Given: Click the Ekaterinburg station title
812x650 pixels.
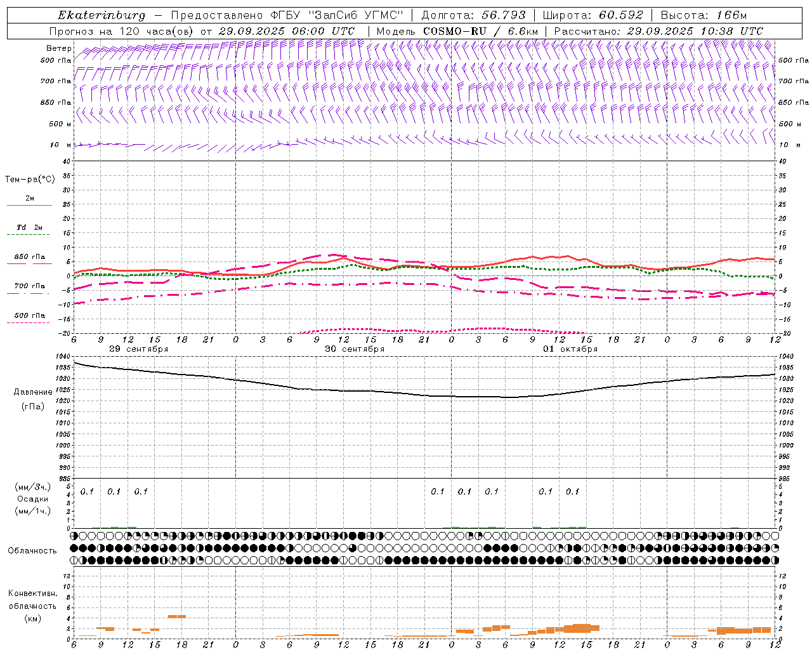Looking at the screenshot, I should [x=101, y=15].
